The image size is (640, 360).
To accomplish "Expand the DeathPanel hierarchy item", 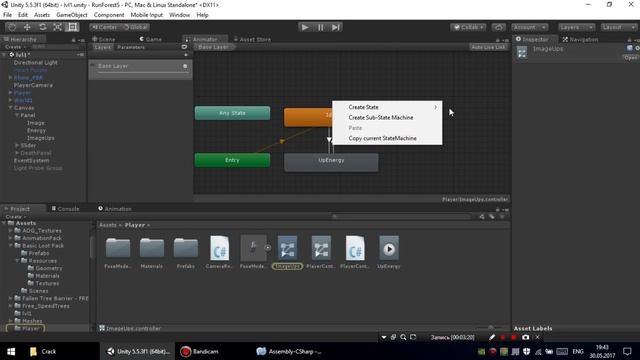I will [17, 153].
